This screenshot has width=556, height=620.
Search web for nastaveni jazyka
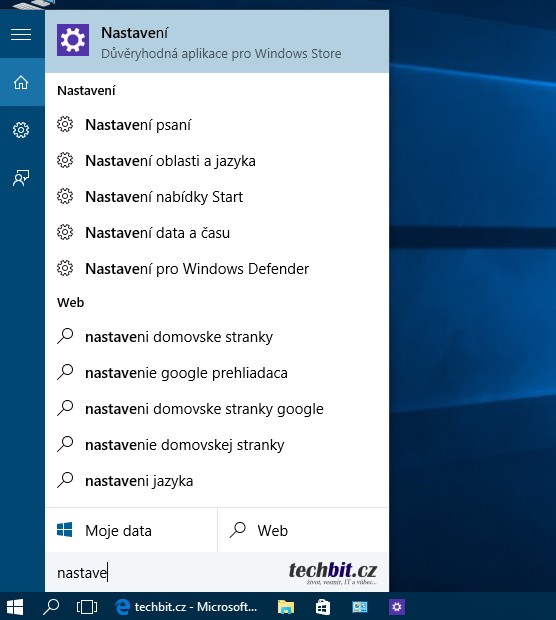217,481
